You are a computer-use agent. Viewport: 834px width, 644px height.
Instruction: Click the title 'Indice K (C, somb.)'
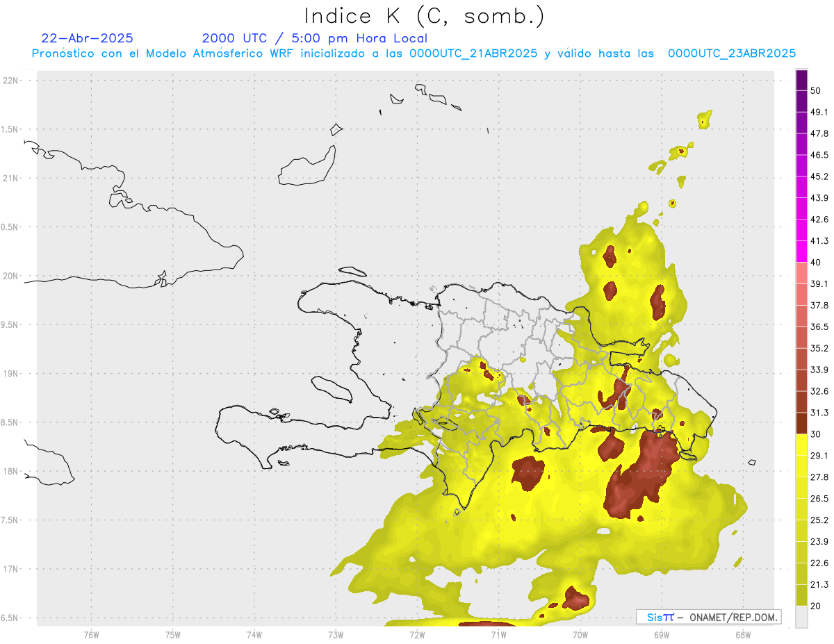(424, 15)
